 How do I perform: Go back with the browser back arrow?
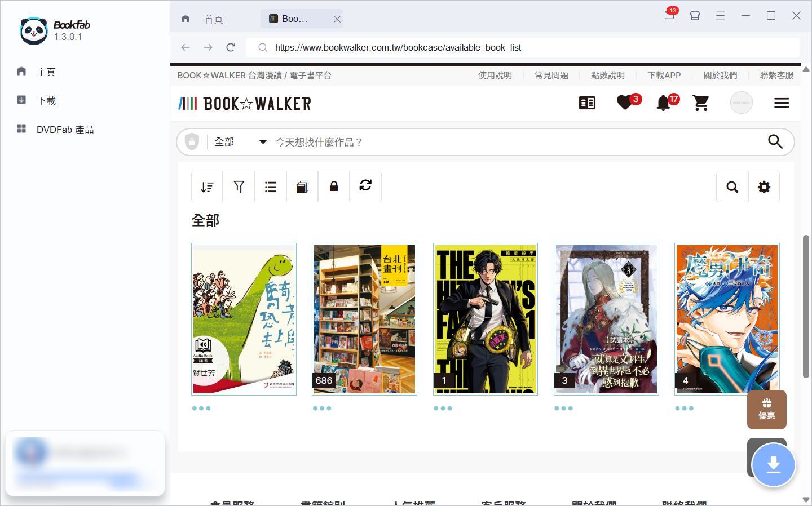pyautogui.click(x=186, y=47)
